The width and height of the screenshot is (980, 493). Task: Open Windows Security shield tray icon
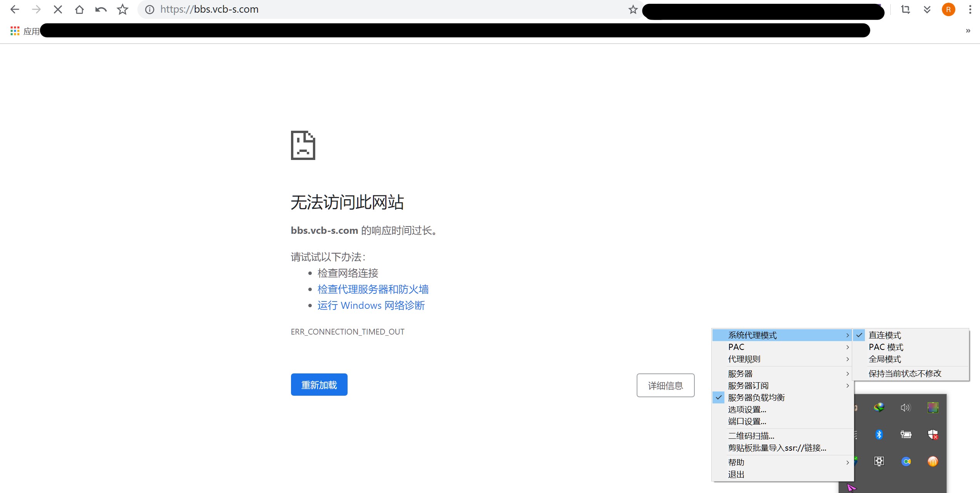click(933, 435)
